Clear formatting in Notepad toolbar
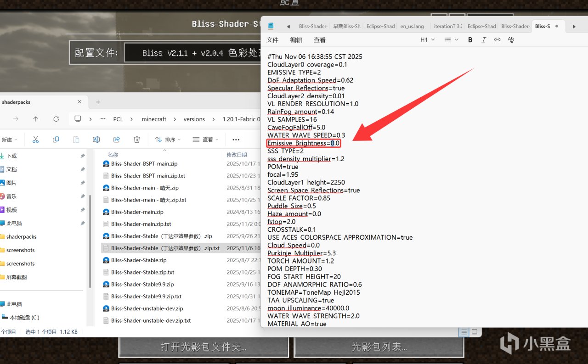The width and height of the screenshot is (588, 364). [x=511, y=40]
